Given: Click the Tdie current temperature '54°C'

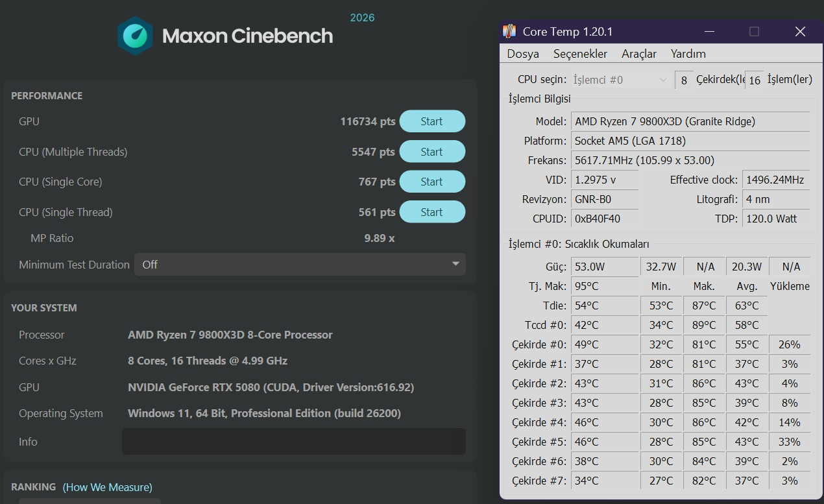Looking at the screenshot, I should click(605, 306).
